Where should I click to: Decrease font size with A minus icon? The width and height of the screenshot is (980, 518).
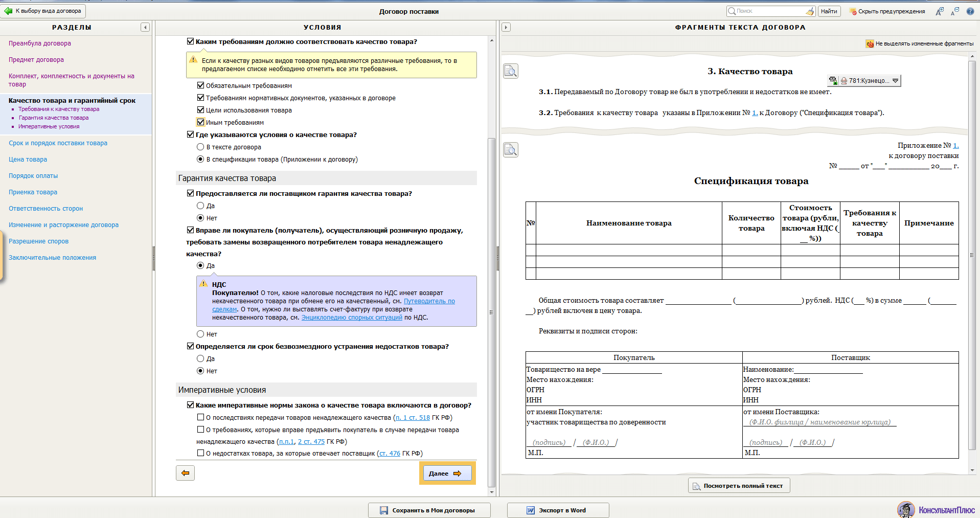[x=954, y=11]
